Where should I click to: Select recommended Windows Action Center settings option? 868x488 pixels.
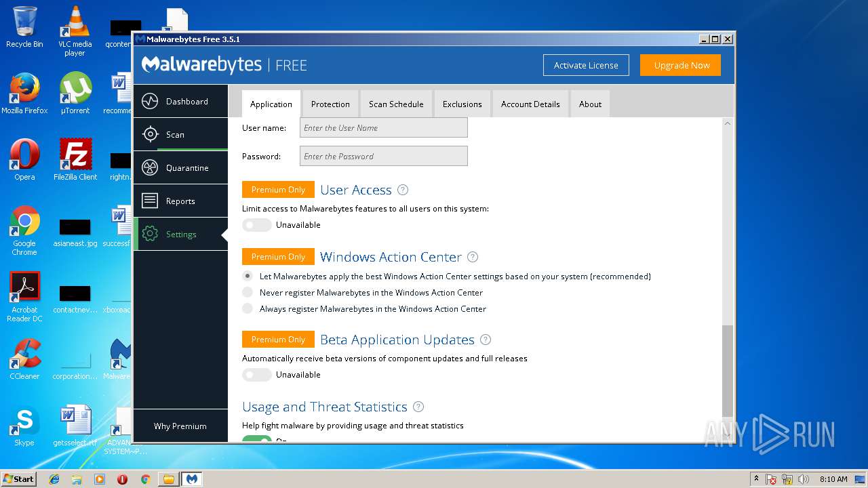(x=248, y=277)
